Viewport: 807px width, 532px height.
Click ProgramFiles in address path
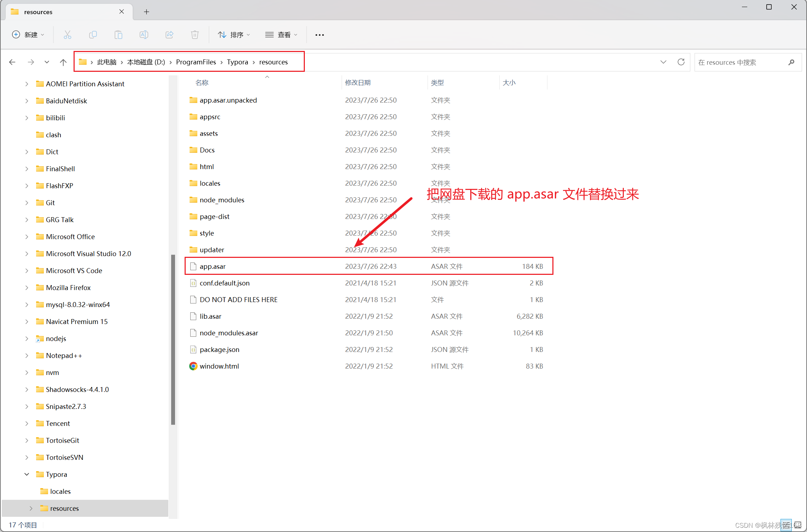tap(196, 62)
